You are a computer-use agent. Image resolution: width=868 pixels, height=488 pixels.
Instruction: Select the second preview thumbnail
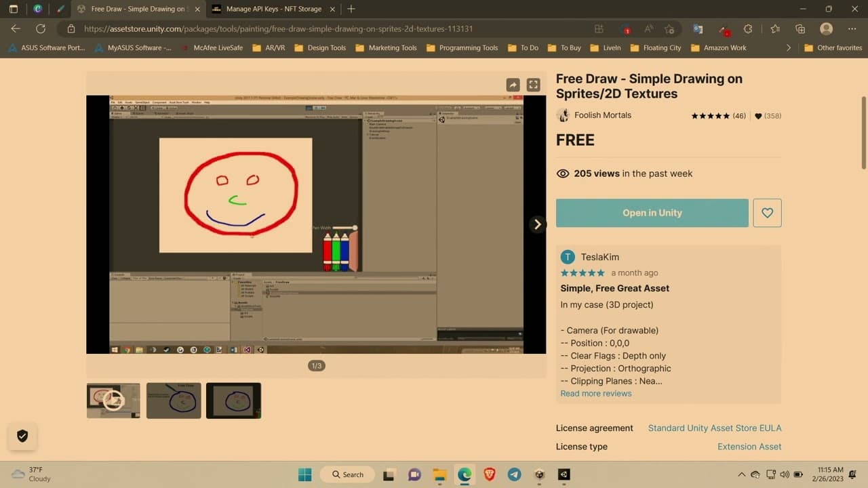click(x=174, y=401)
